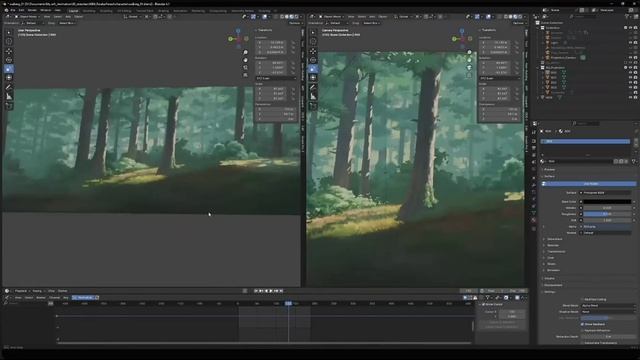Hide the Light object via eye icon
This screenshot has width=640, height=360.
point(631,42)
